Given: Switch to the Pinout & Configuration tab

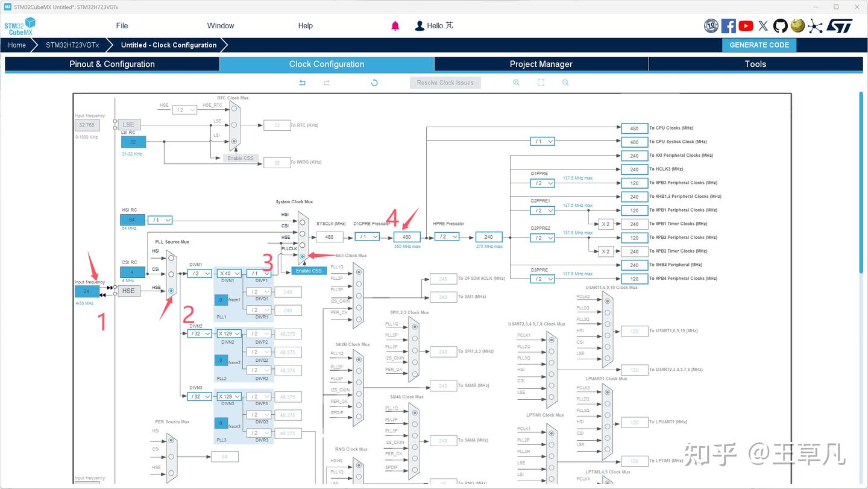Looking at the screenshot, I should coord(112,64).
